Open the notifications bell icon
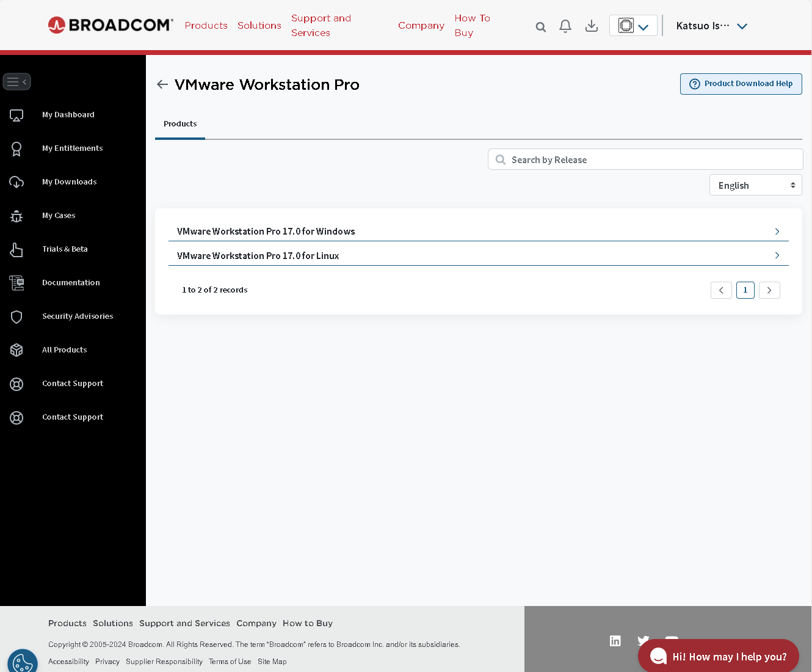 565,26
